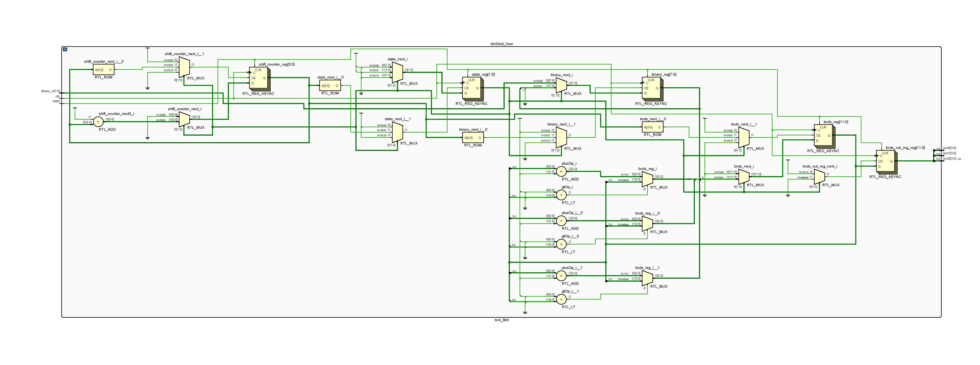Select the bcds_out_reg_reg[11:0] register
This screenshot has width=980, height=365.
click(x=885, y=161)
